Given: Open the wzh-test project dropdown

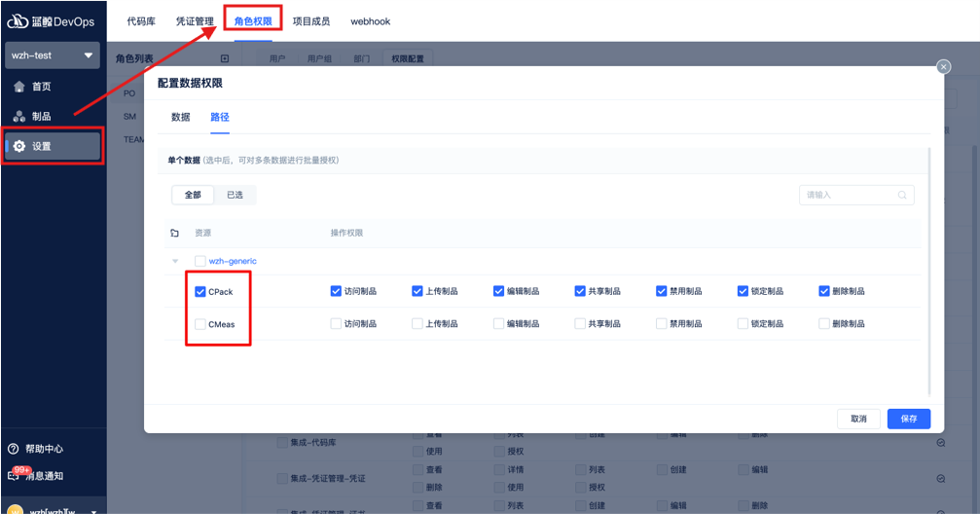Looking at the screenshot, I should [x=53, y=55].
